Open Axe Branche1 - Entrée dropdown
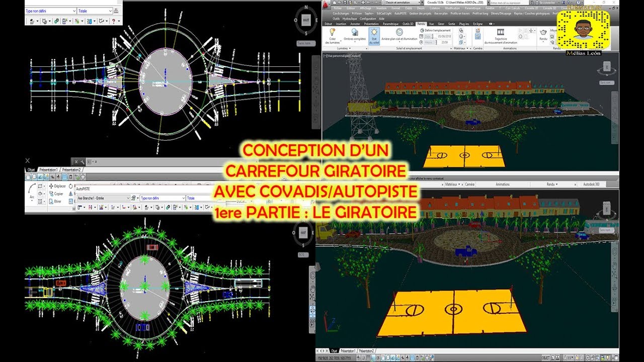Image resolution: width=644 pixels, height=362 pixels. click(104, 198)
